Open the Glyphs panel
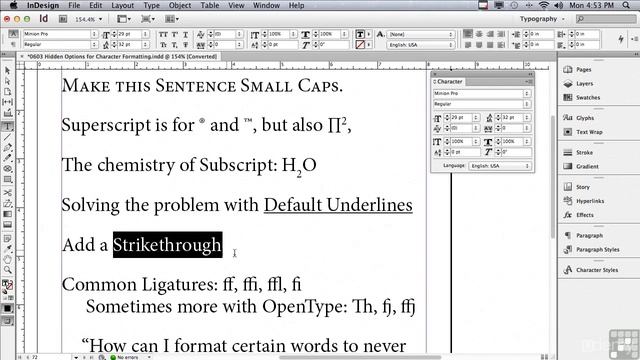This screenshot has width=640, height=360. (x=578, y=118)
